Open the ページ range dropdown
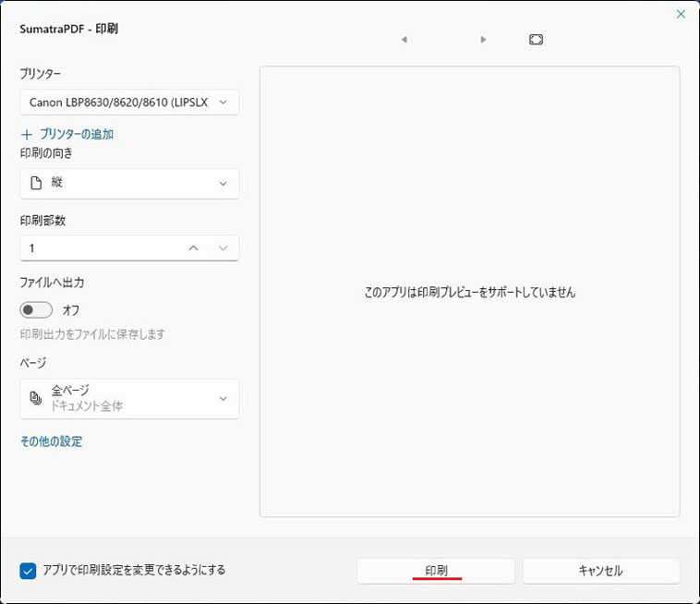Screen dimensions: 700x604 (129, 398)
